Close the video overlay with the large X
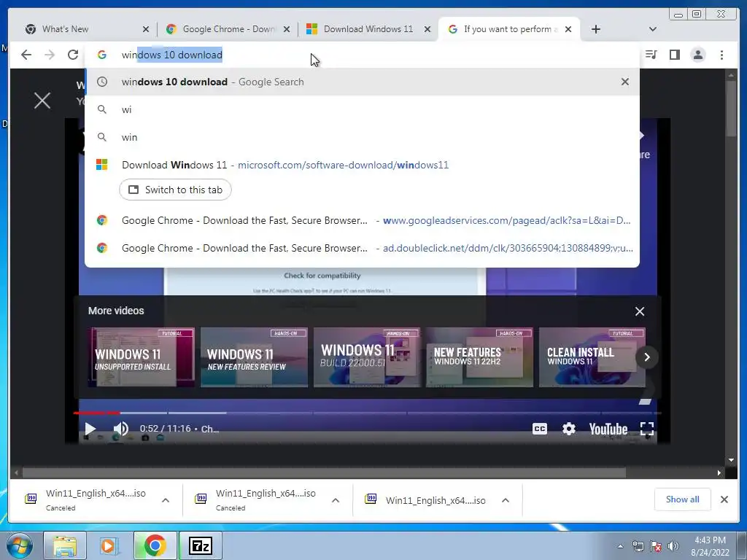 click(x=42, y=101)
